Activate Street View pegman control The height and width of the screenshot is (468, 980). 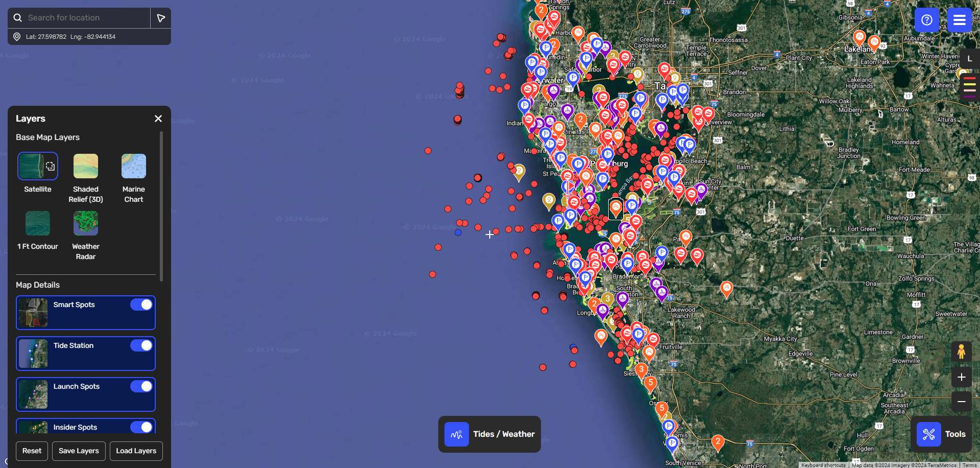coord(962,352)
